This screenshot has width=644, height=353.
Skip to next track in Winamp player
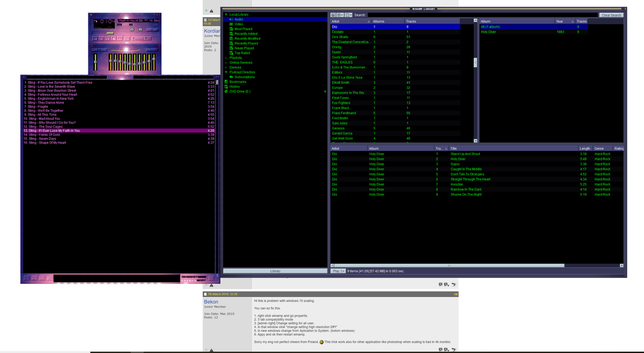(120, 39)
